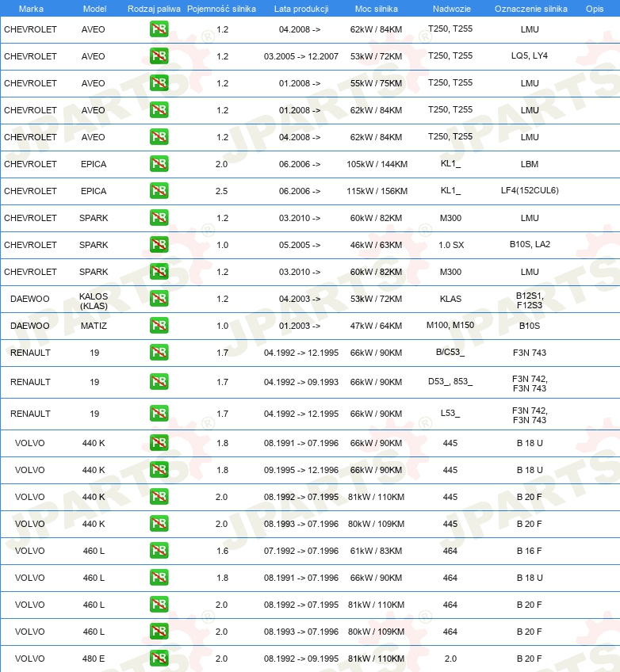Click fuel icon in VOLVO 440 K 80kW row

point(159,524)
